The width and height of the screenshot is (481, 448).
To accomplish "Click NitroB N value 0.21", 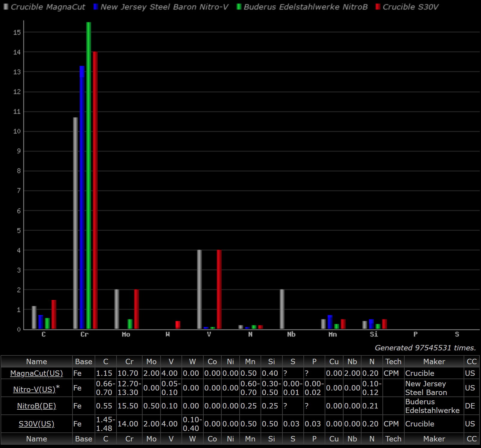I will coord(370,406).
